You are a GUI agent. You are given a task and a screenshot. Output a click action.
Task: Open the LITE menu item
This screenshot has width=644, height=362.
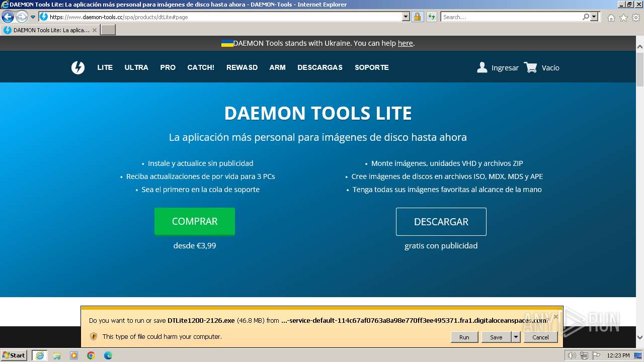pos(105,67)
